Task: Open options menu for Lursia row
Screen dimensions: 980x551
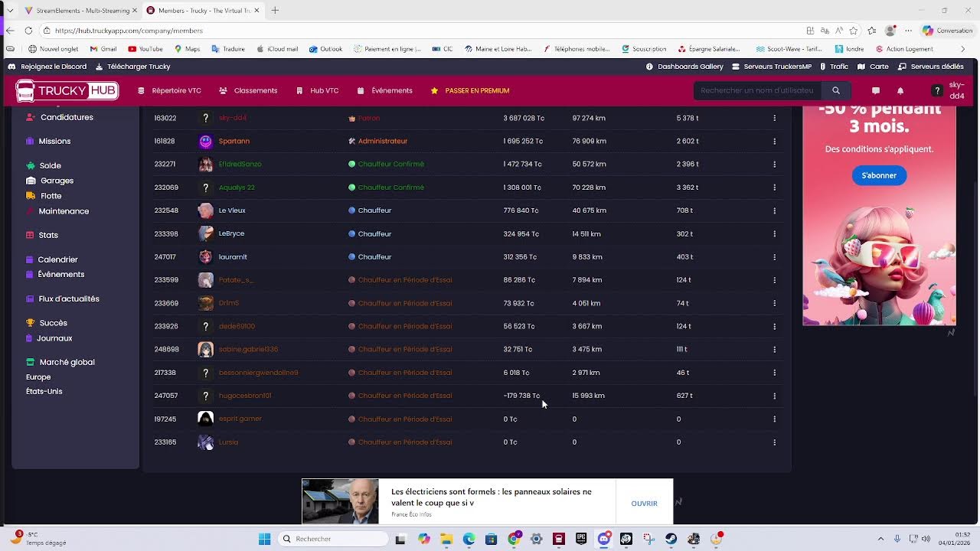Action: tap(774, 442)
